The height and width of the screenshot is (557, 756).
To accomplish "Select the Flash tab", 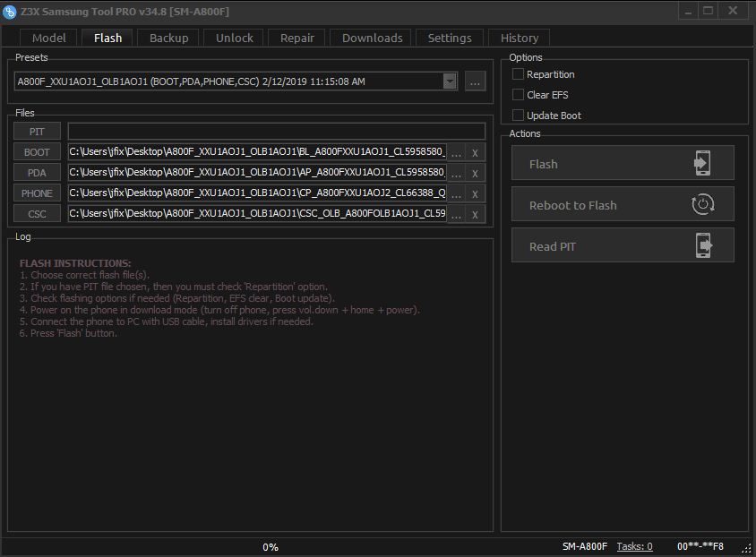I will tap(107, 39).
